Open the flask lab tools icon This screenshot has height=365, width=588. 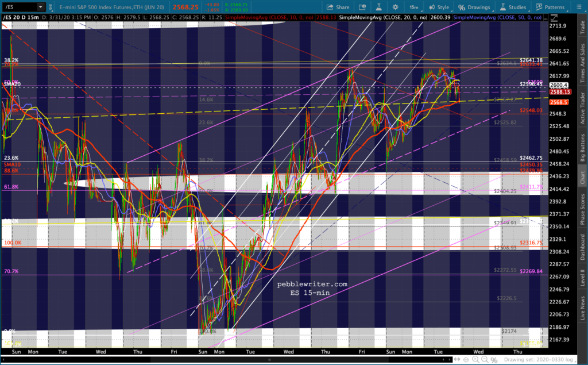379,7
